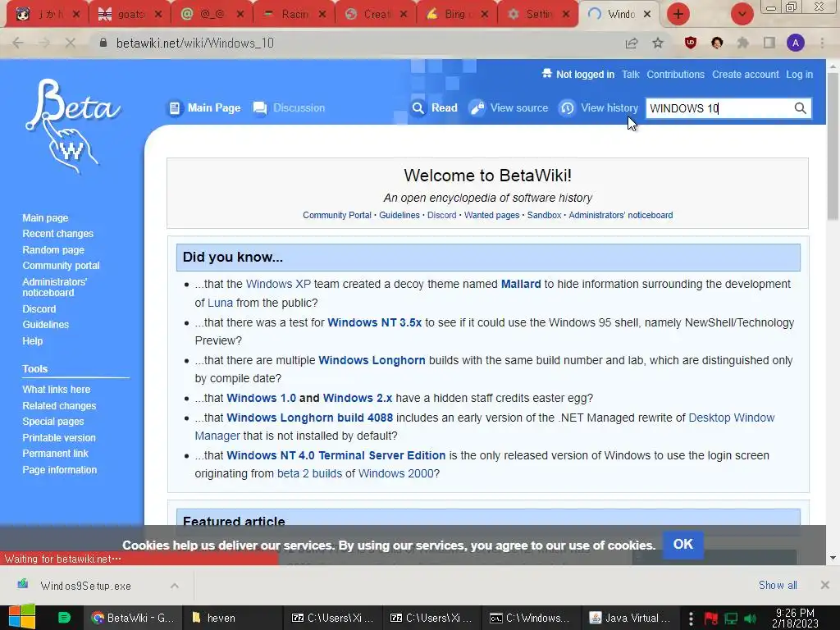Open the Wanted pages link
The width and height of the screenshot is (840, 630).
[x=492, y=216]
